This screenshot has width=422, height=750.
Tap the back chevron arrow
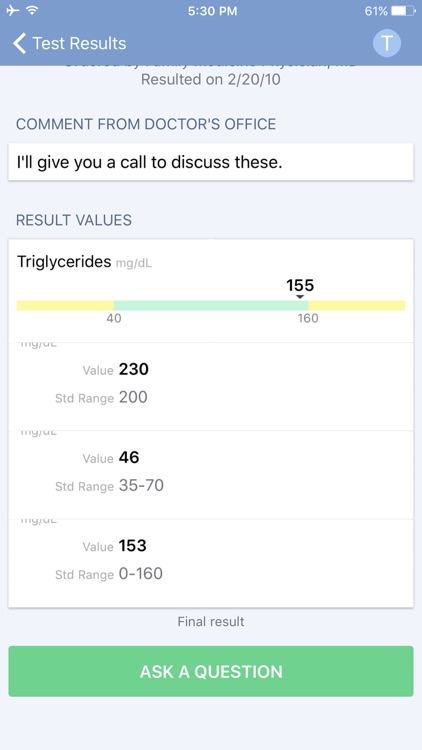[x=19, y=43]
